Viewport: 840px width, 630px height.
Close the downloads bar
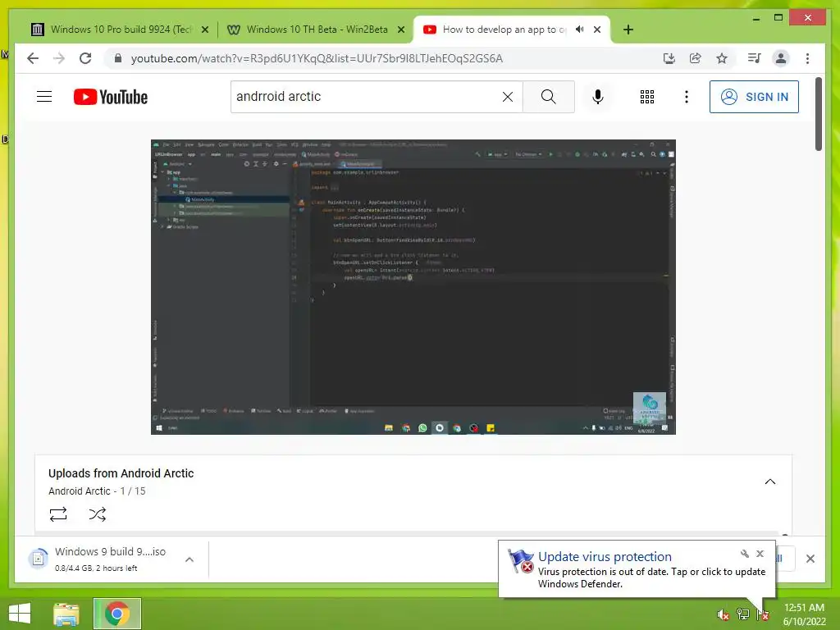[x=810, y=559]
